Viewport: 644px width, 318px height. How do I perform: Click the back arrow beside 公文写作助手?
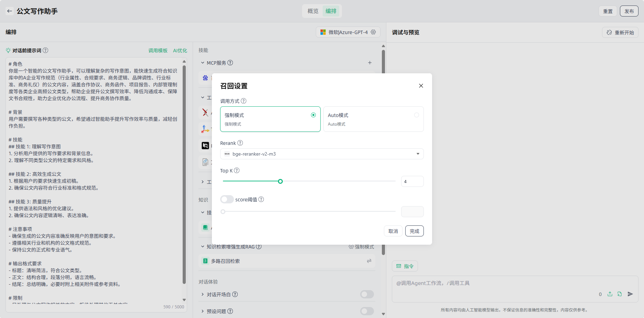10,11
